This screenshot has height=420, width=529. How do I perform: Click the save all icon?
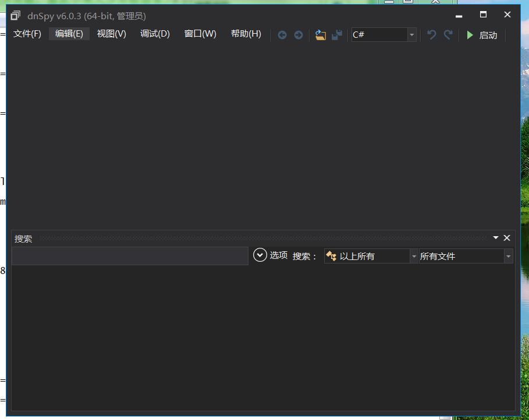pyautogui.click(x=337, y=35)
